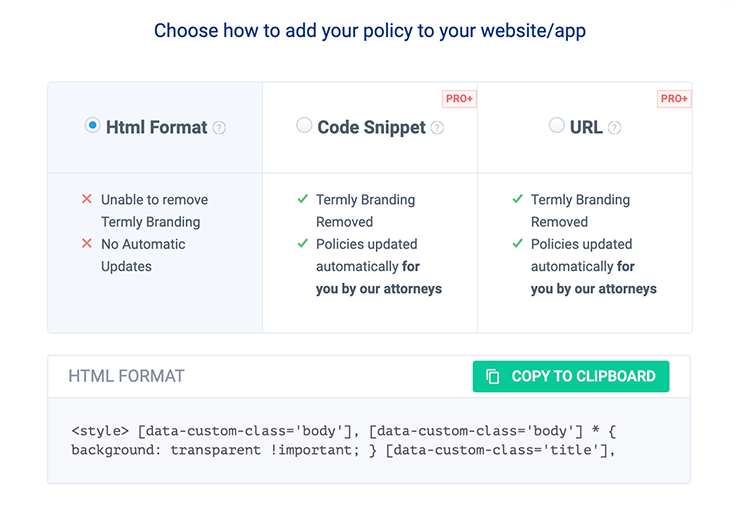Click the URL option label
Image resolution: width=740 pixels, height=520 pixels.
[x=586, y=127]
